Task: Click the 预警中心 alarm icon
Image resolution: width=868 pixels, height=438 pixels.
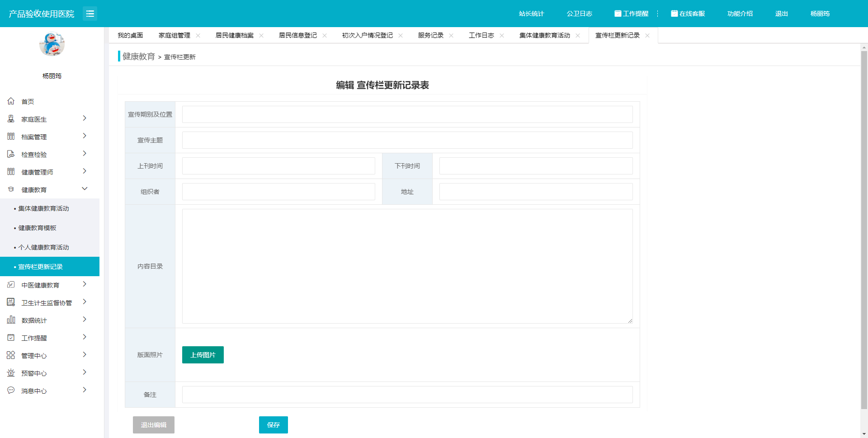Action: tap(11, 373)
